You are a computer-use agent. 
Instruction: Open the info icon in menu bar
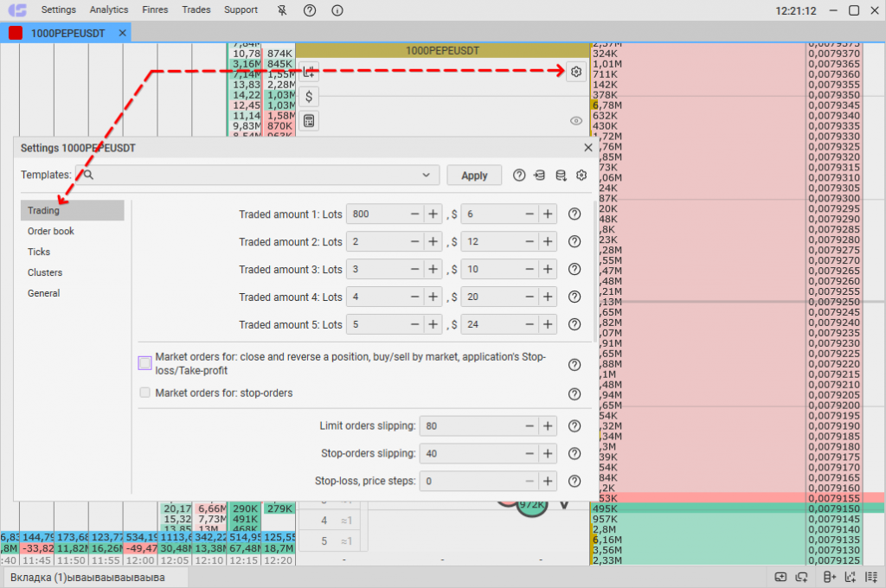[x=337, y=10]
